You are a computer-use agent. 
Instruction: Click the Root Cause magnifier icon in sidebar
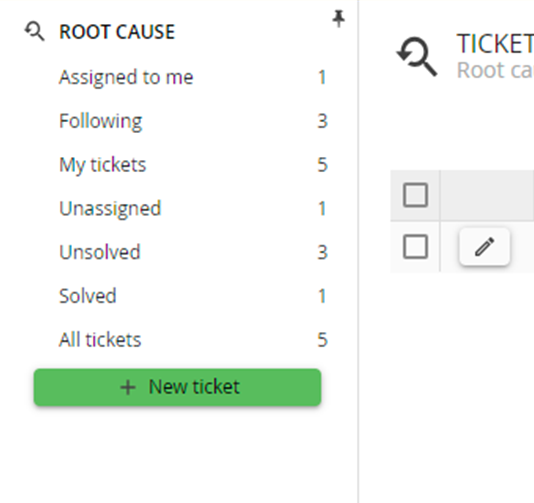coord(34,31)
